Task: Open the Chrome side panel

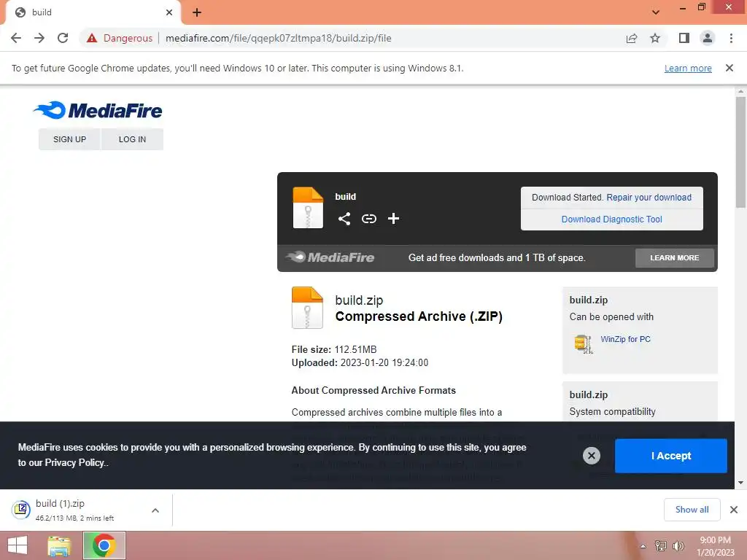Action: point(684,38)
